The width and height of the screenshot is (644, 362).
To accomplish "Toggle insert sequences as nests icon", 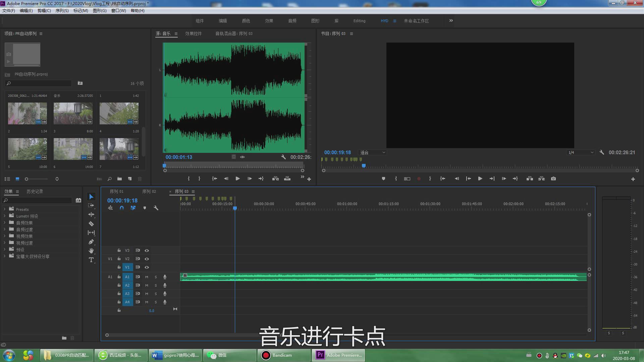I will pyautogui.click(x=110, y=208).
